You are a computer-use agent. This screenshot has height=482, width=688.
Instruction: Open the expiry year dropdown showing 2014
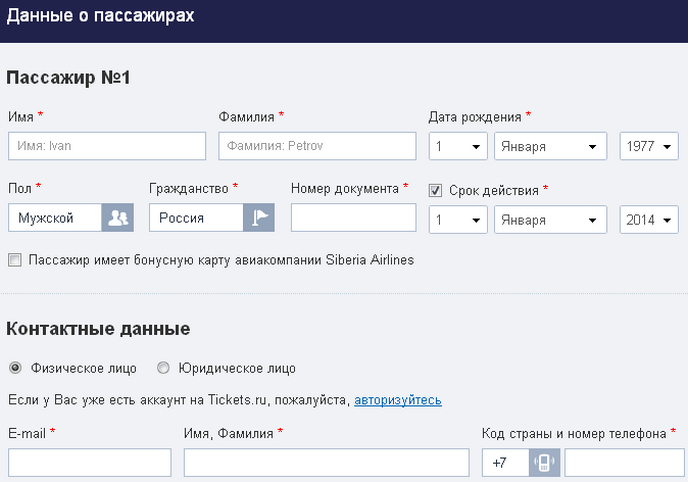click(x=649, y=219)
